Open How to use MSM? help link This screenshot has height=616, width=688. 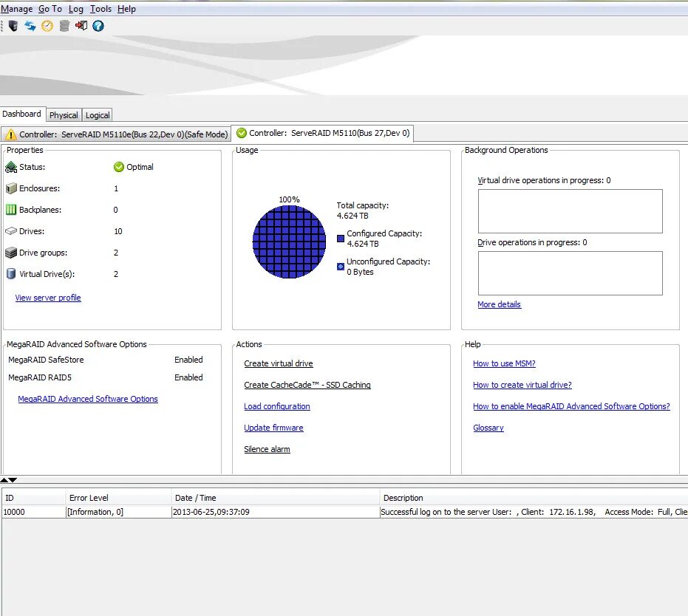coord(504,363)
